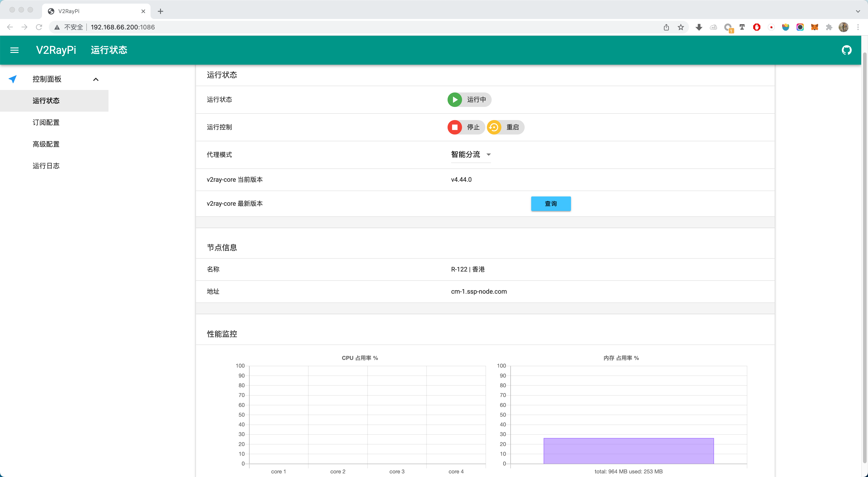Collapse the 控制面板 sidebar group
Viewport: 868px width, 477px height.
coord(96,79)
